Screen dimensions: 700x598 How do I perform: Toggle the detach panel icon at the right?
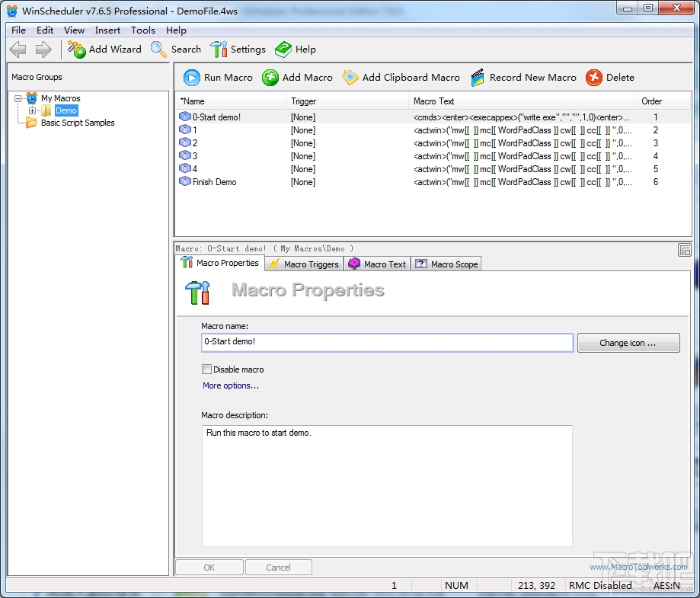tap(684, 250)
